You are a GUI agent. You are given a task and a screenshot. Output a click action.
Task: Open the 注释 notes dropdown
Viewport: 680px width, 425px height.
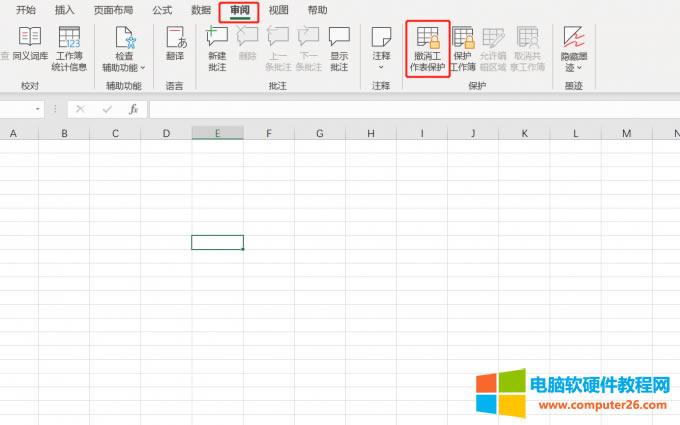[x=381, y=49]
